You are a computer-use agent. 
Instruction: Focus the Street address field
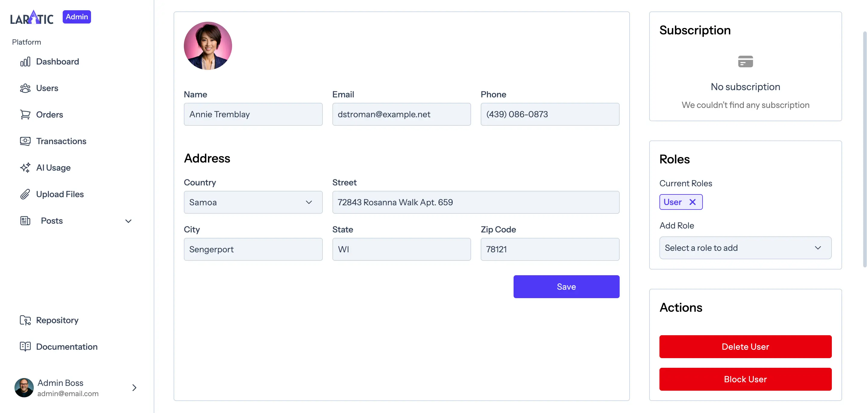click(x=476, y=202)
